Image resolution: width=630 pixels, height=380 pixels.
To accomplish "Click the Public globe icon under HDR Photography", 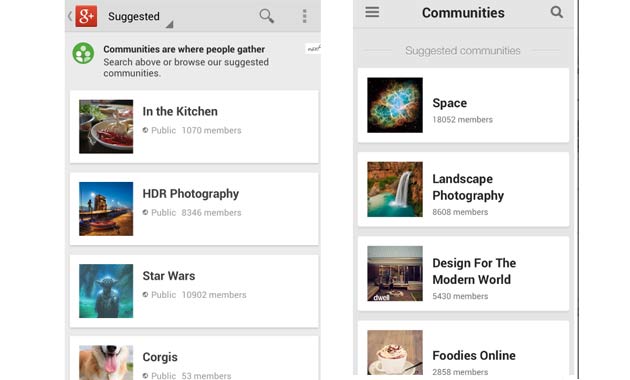I will pyautogui.click(x=145, y=212).
